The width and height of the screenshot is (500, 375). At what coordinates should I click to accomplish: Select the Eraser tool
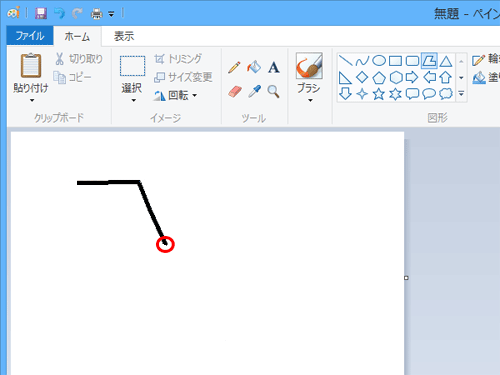tap(235, 91)
